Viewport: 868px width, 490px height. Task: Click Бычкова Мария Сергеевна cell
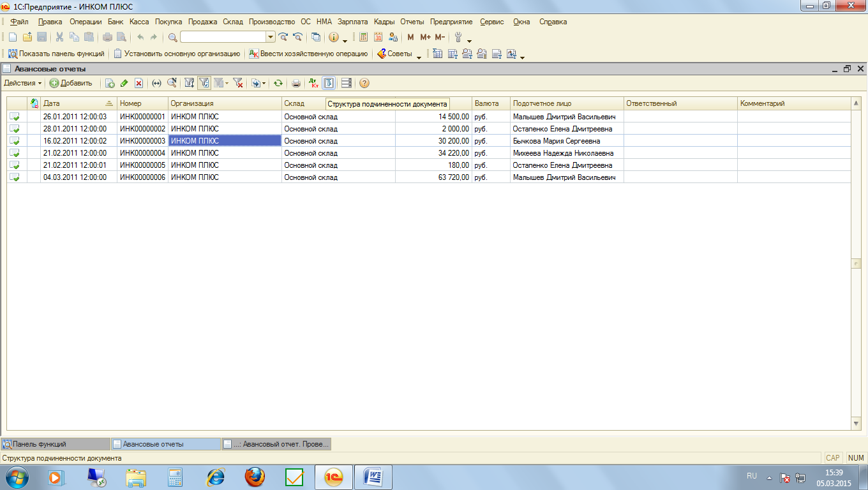pos(567,141)
